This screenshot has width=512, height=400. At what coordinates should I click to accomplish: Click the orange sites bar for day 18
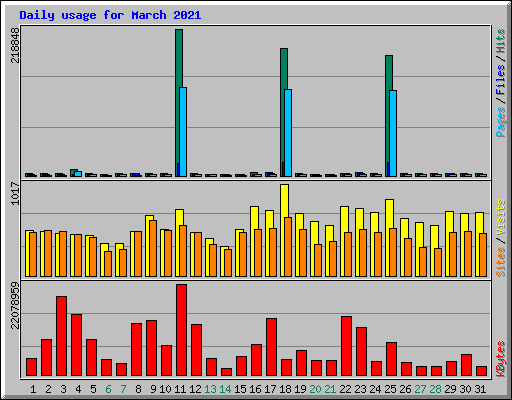(x=288, y=247)
